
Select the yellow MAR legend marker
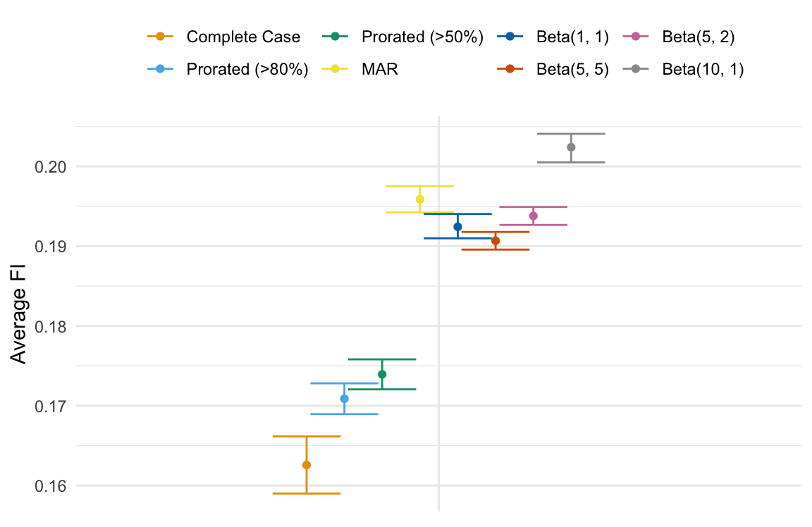pyautogui.click(x=336, y=69)
